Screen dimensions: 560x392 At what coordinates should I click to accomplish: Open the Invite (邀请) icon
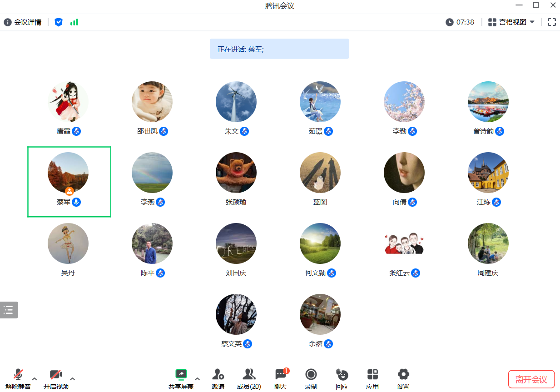click(x=218, y=375)
